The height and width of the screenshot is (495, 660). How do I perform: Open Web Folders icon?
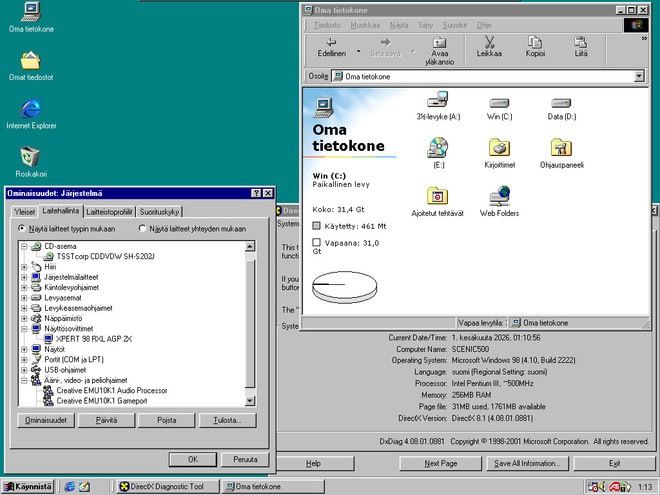499,202
